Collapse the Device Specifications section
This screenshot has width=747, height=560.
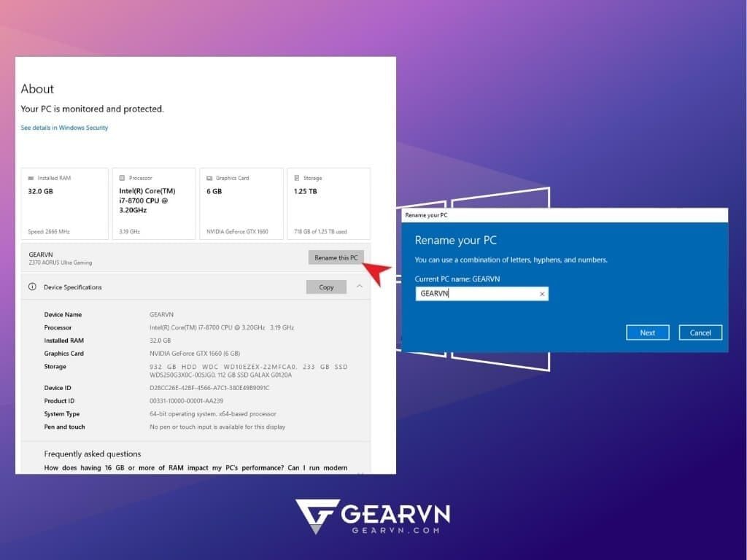[359, 287]
